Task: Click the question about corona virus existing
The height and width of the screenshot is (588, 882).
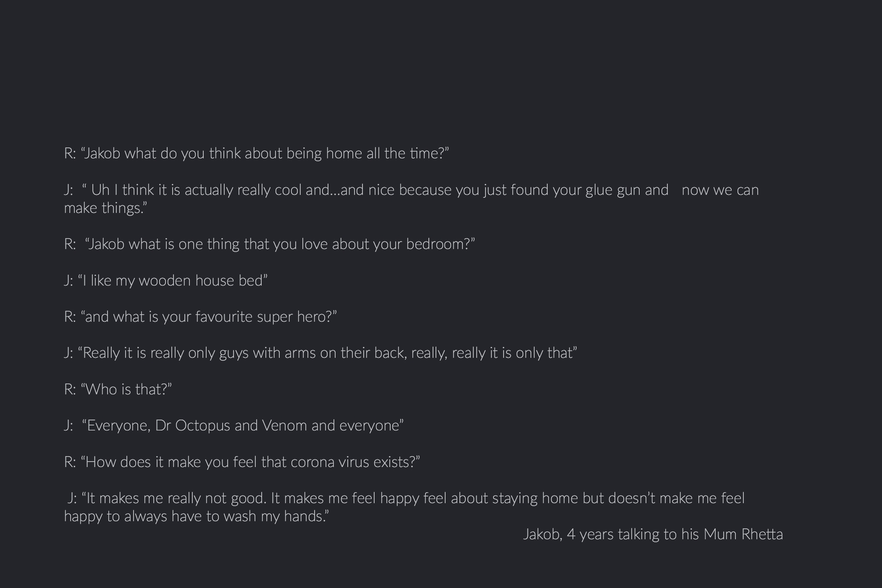Action: pyautogui.click(x=242, y=462)
